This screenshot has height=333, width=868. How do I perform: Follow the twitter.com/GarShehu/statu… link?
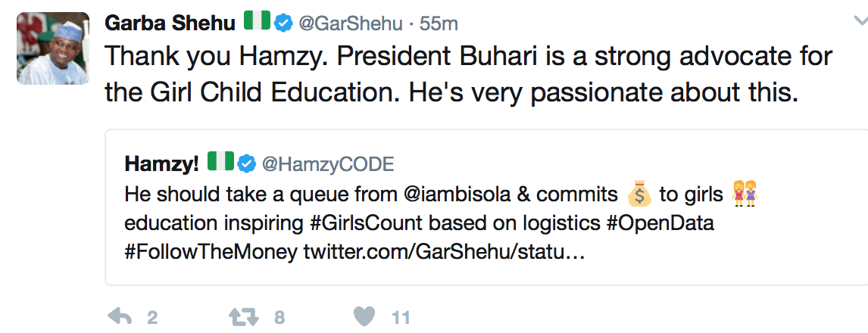(x=444, y=252)
